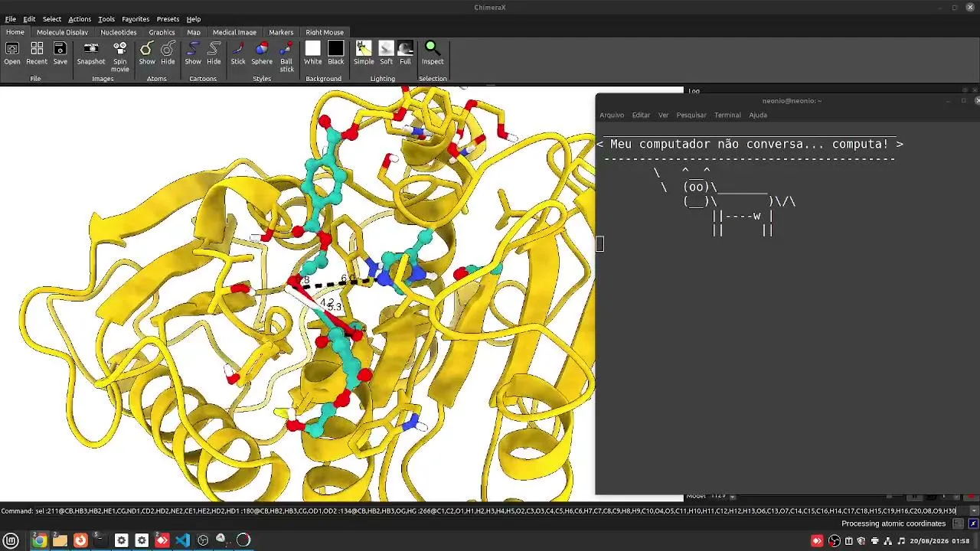Open the terminal taskbar icon
This screenshot has width=980, height=551.
tap(100, 540)
